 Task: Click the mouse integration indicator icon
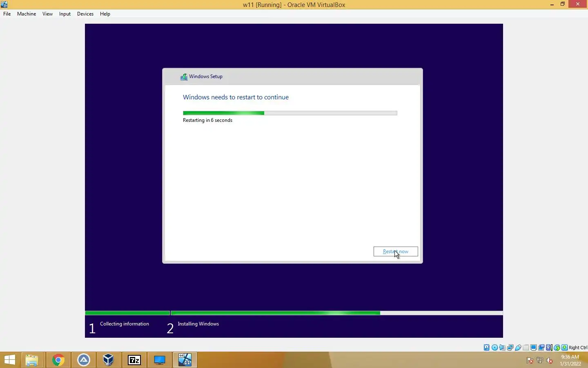tap(557, 348)
